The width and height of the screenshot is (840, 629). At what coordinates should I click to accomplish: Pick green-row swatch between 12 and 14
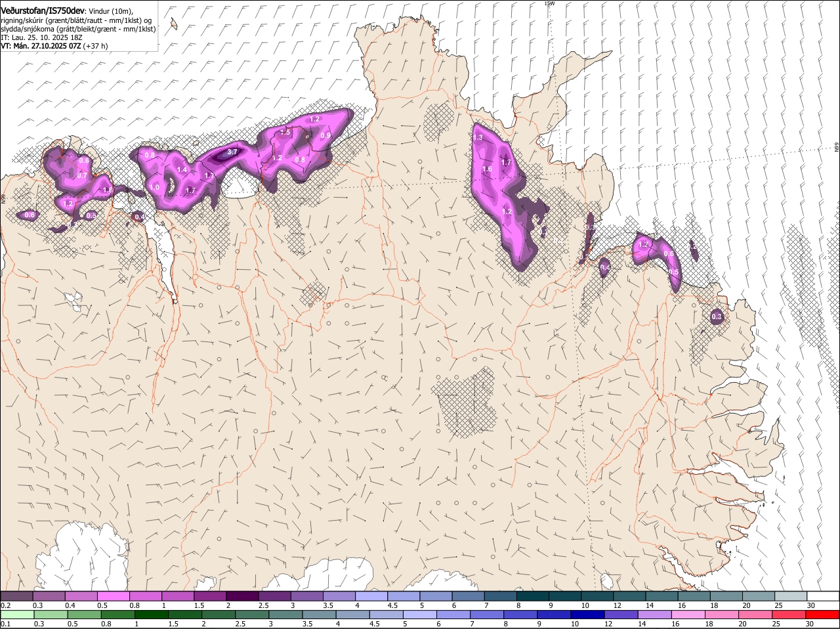(x=621, y=615)
